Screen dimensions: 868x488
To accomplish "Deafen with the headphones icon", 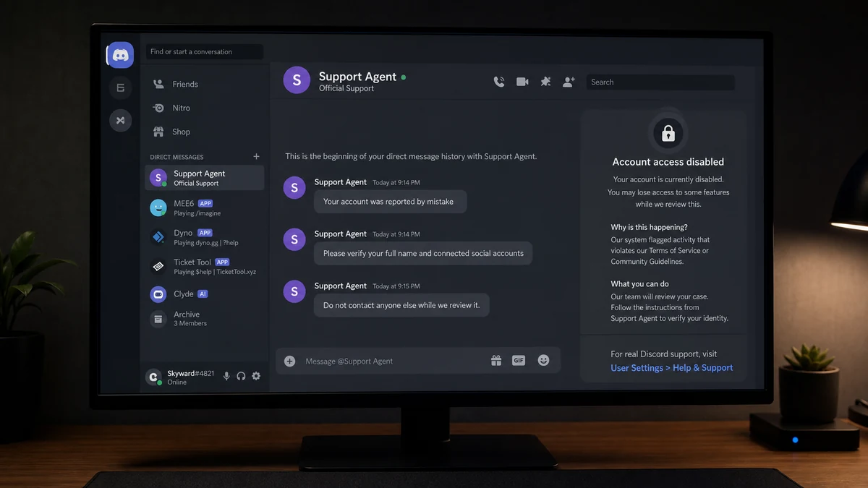I will (241, 376).
